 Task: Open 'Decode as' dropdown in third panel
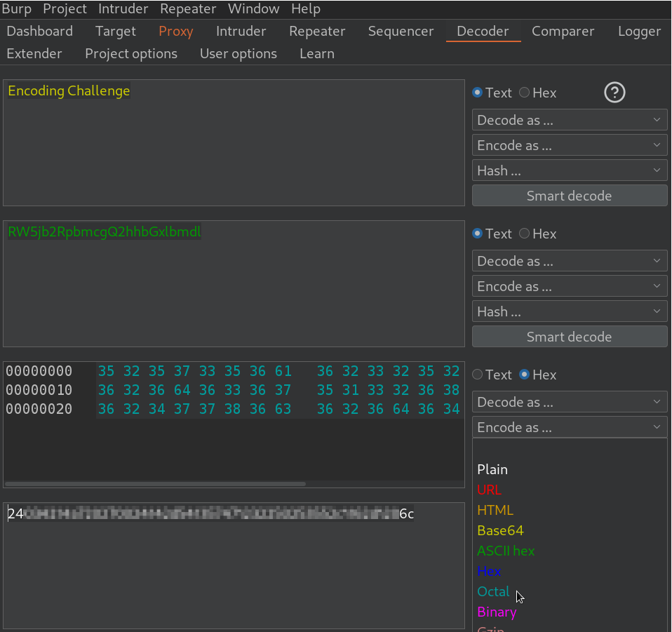tap(570, 402)
